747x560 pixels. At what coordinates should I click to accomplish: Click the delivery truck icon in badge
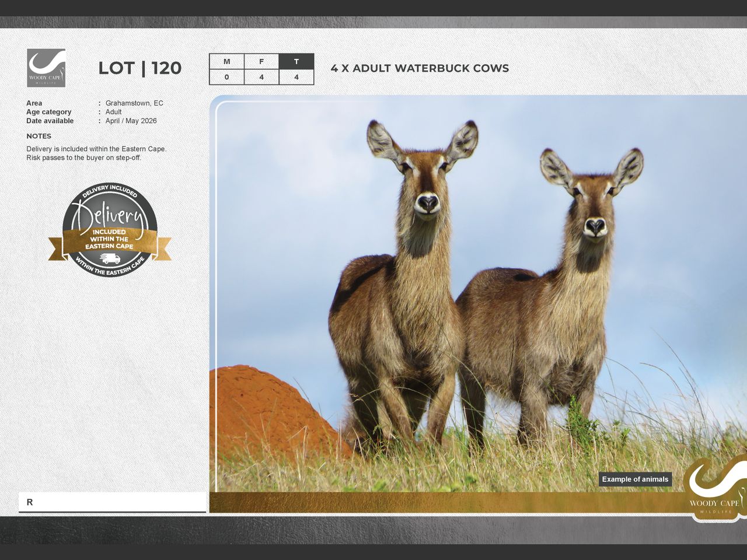point(110,258)
